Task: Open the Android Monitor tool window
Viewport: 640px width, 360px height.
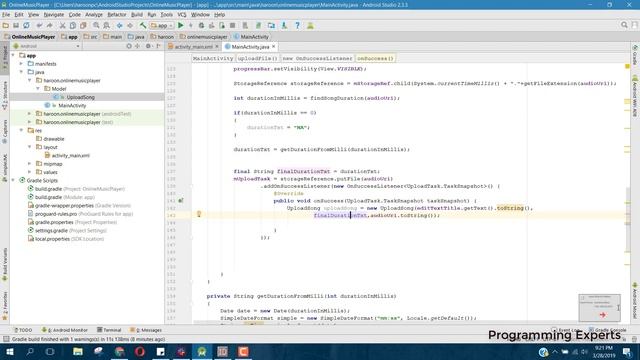Action: coord(64,330)
